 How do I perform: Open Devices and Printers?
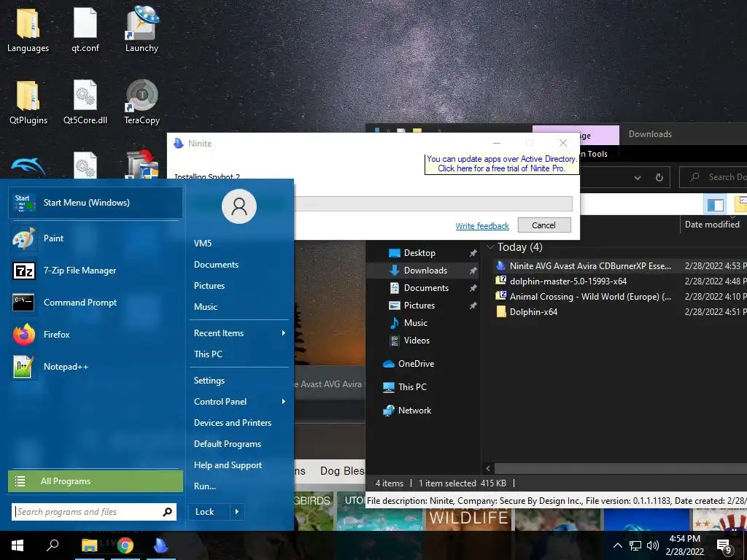pos(233,422)
